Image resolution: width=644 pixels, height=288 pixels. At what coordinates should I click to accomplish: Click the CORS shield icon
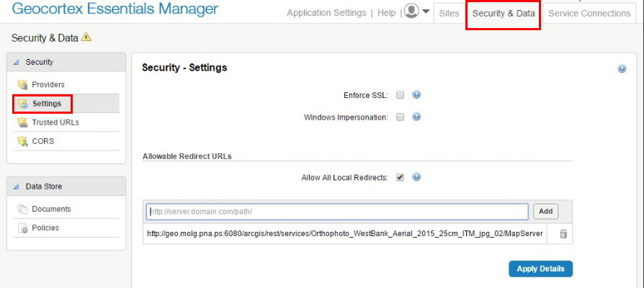pyautogui.click(x=22, y=142)
